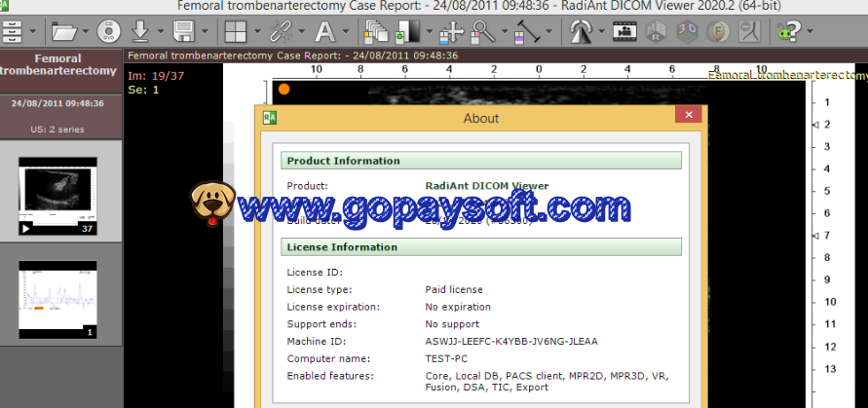Click the 'License ID:' label
This screenshot has width=868, height=408.
click(315, 273)
